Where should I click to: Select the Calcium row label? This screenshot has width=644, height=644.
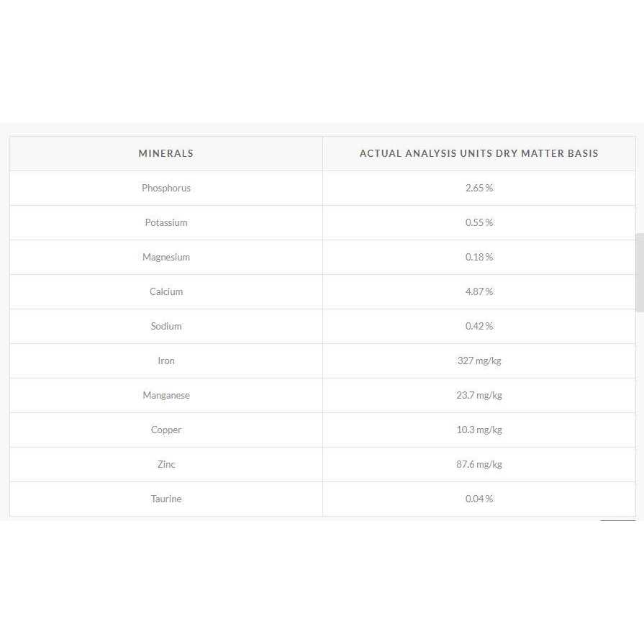(166, 291)
